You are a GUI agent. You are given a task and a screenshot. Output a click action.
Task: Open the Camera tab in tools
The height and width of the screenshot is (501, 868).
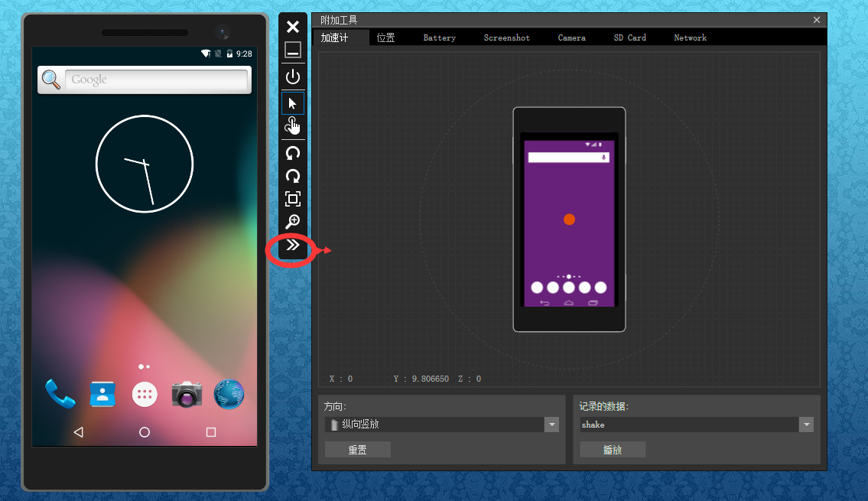[x=572, y=37]
